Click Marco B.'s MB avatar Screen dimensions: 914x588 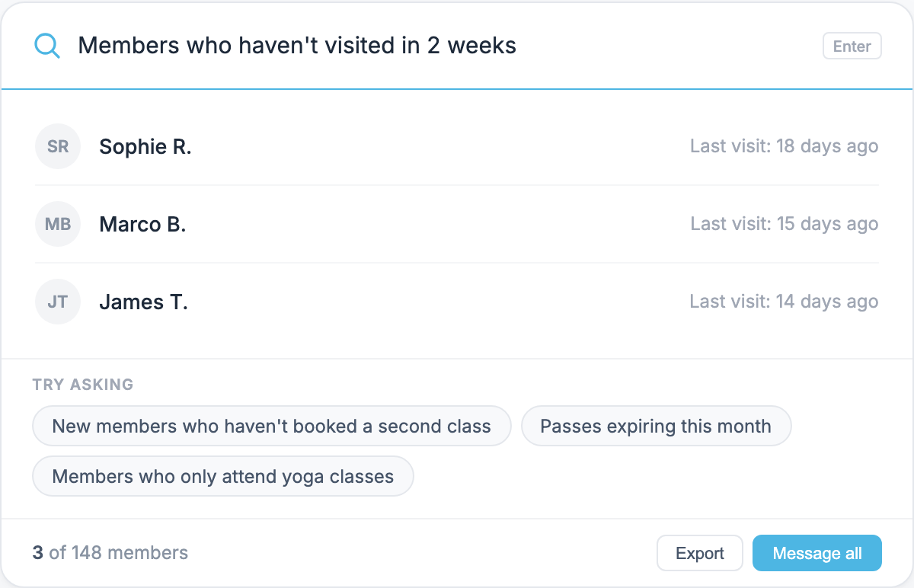point(58,224)
